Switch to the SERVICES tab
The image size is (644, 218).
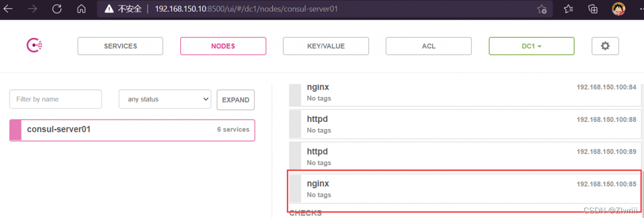120,46
